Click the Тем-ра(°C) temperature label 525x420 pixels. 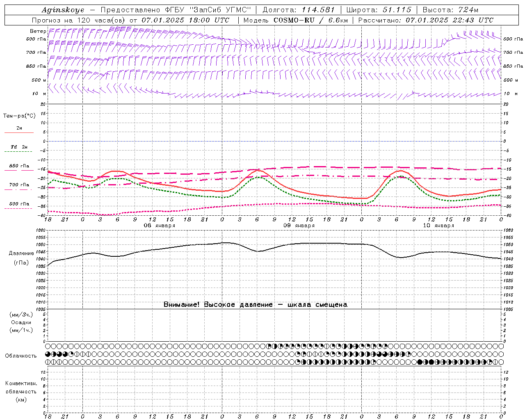19,116
